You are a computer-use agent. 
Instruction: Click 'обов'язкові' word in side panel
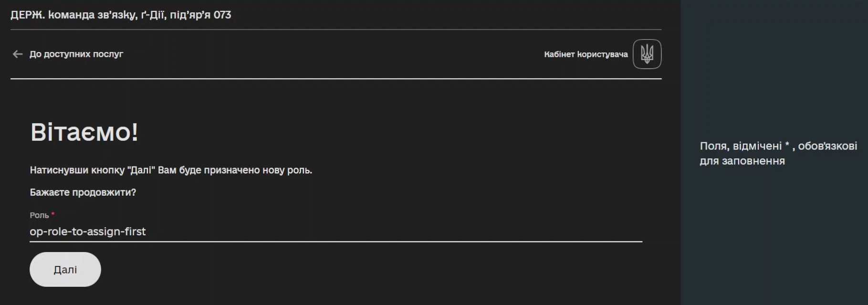pyautogui.click(x=827, y=146)
